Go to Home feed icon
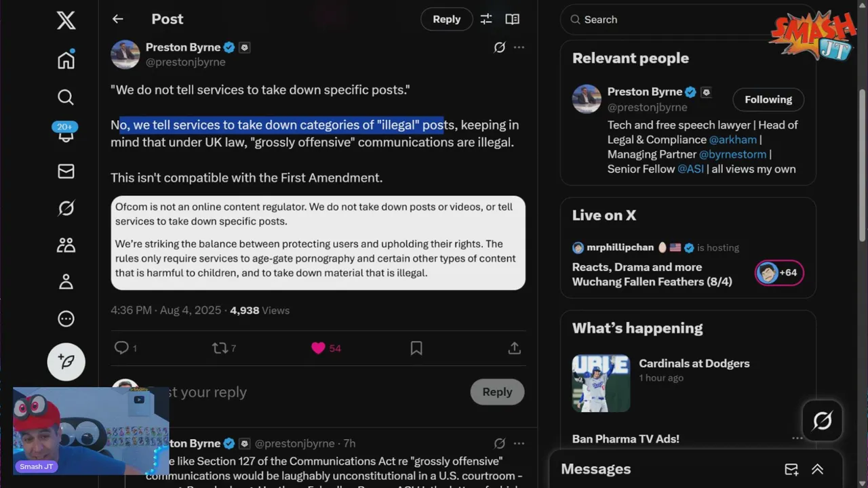This screenshot has width=868, height=488. click(66, 60)
